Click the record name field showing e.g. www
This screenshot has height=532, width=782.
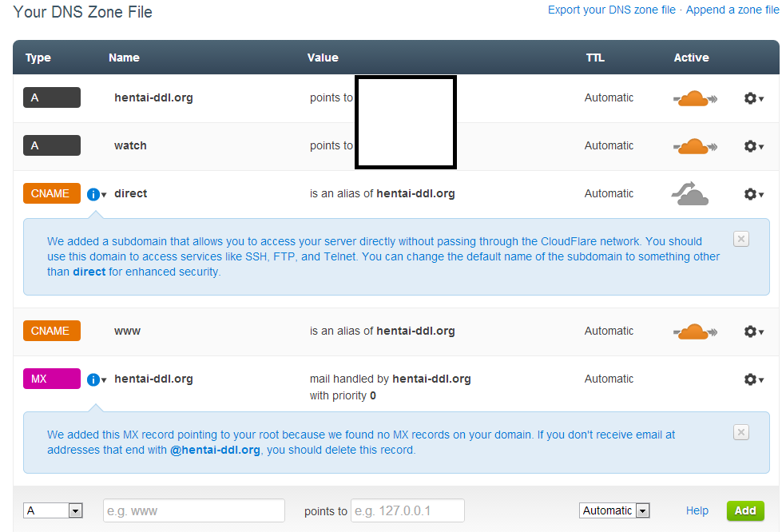[x=193, y=510]
